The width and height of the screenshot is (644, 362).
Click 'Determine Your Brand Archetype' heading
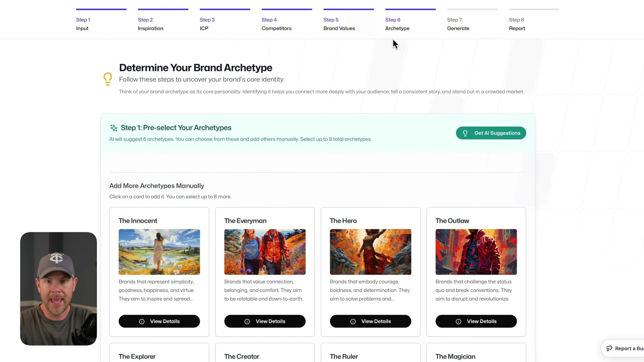196,68
